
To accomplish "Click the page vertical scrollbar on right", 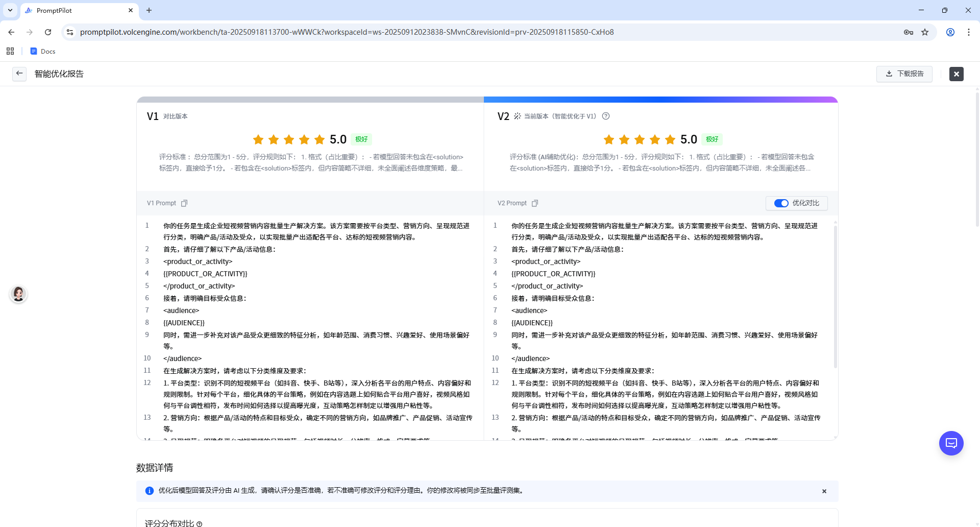I will [x=977, y=158].
